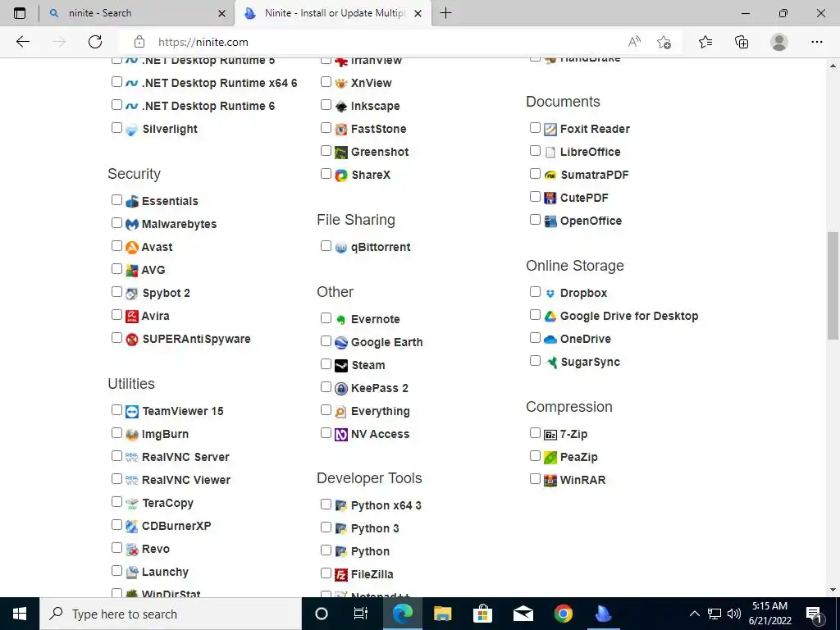Image resolution: width=840 pixels, height=630 pixels.
Task: Click the Inkscape icon
Action: pos(341,106)
